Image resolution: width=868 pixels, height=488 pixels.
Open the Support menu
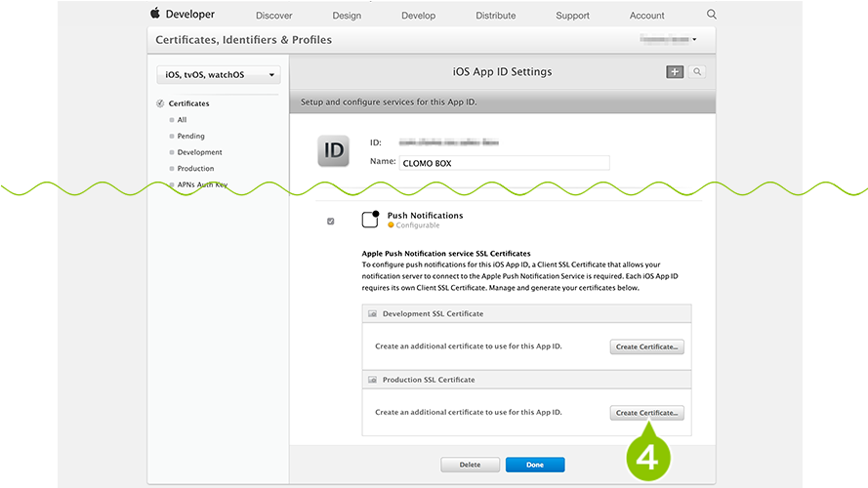[572, 16]
